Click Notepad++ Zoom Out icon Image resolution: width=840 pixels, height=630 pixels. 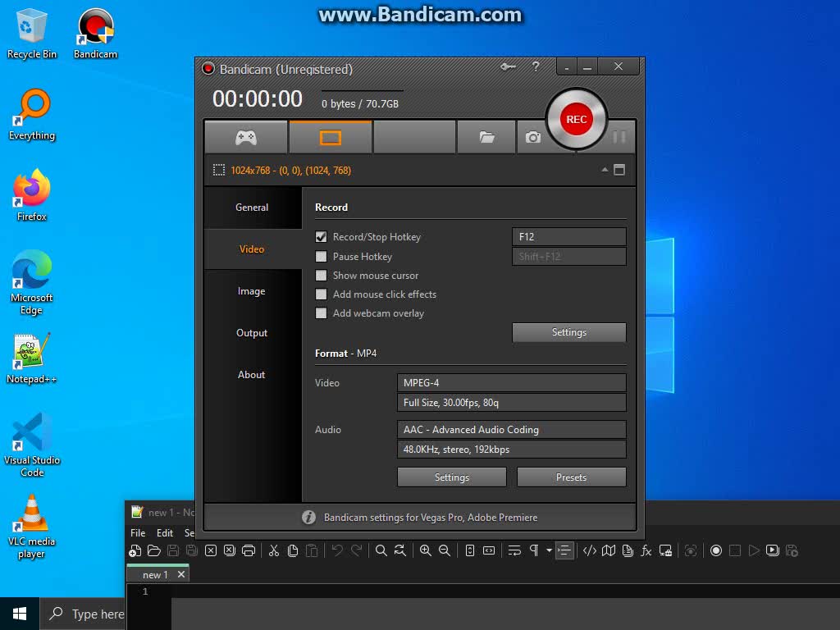click(x=444, y=550)
